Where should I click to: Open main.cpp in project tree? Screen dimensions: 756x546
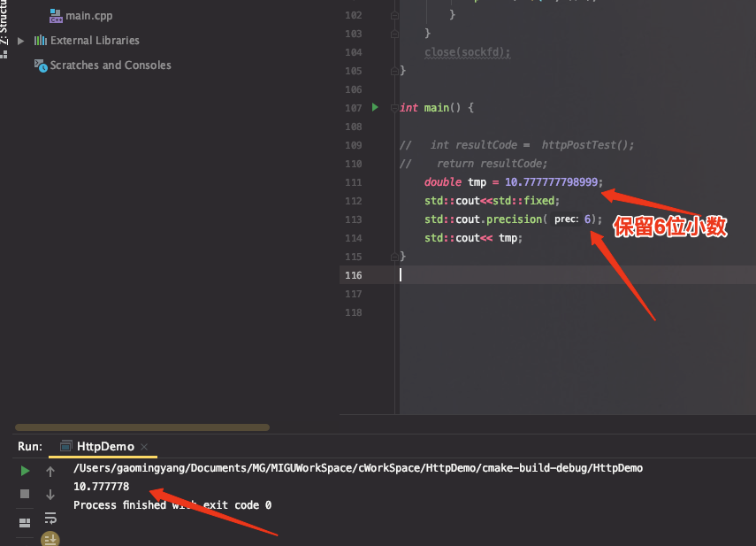click(88, 16)
